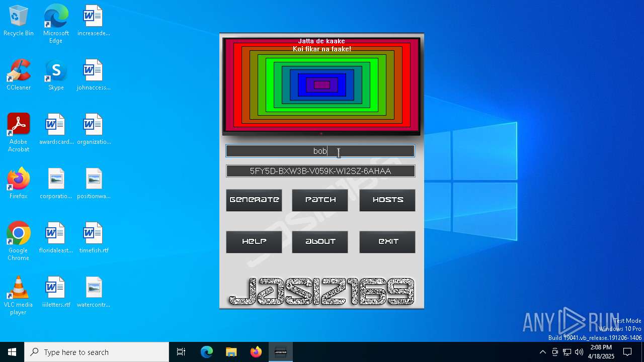Select the corporatio... image file icon

(56, 184)
